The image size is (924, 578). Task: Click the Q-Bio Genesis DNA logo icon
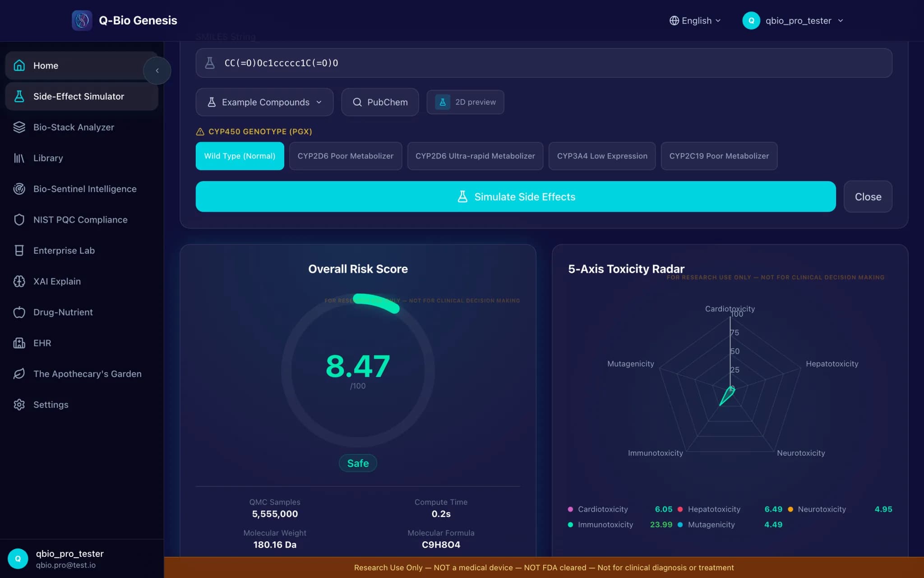pyautogui.click(x=82, y=20)
